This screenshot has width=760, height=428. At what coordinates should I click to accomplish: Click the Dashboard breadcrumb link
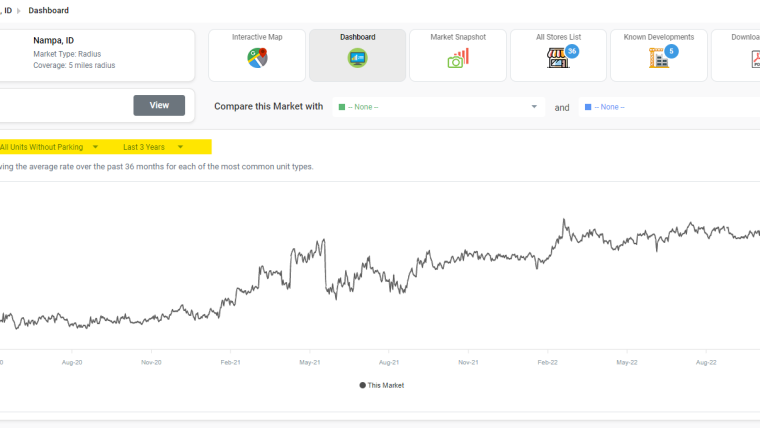(48, 10)
